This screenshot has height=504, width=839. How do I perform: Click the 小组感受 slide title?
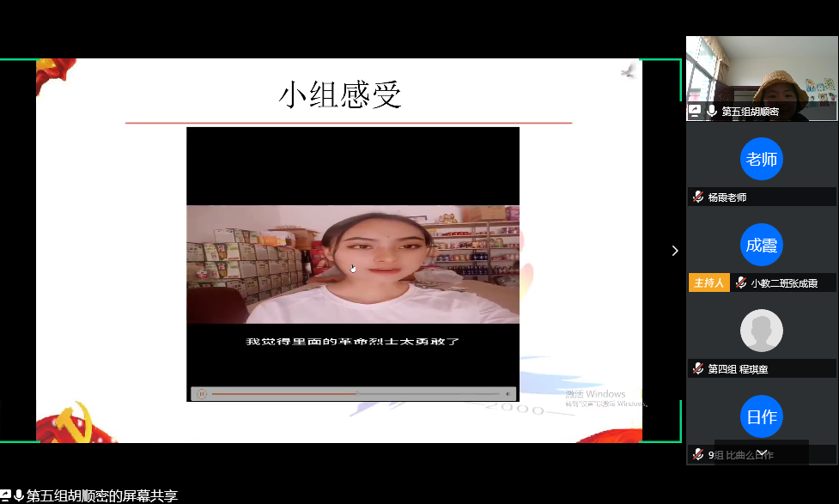click(x=339, y=94)
